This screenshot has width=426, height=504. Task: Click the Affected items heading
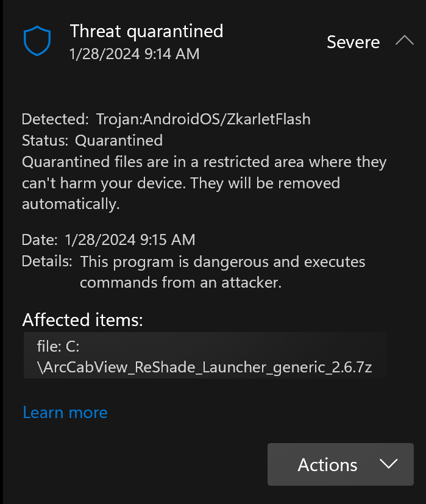click(x=82, y=320)
